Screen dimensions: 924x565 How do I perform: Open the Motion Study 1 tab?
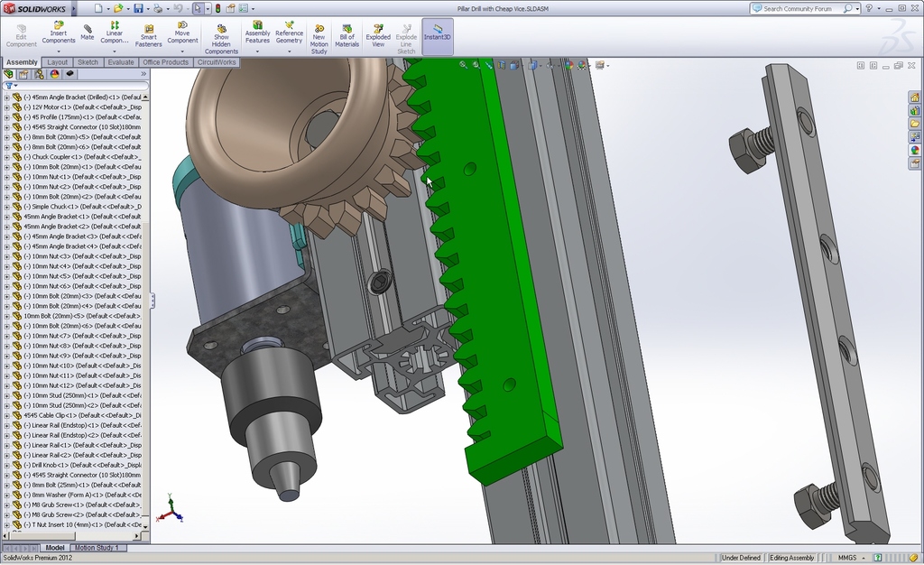(x=97, y=548)
